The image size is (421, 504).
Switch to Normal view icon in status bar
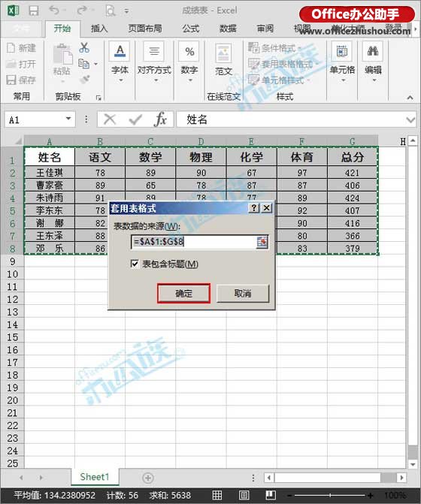(217, 495)
